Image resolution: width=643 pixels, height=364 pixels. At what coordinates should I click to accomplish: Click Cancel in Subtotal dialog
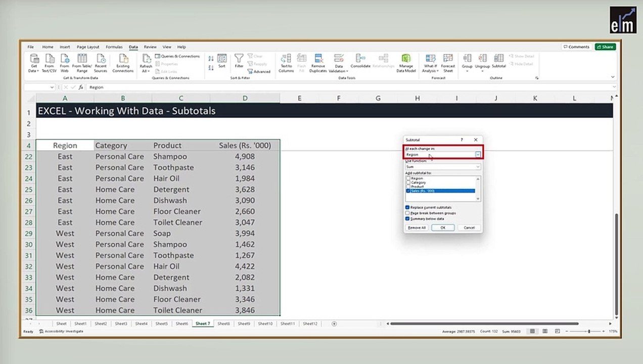pos(469,227)
